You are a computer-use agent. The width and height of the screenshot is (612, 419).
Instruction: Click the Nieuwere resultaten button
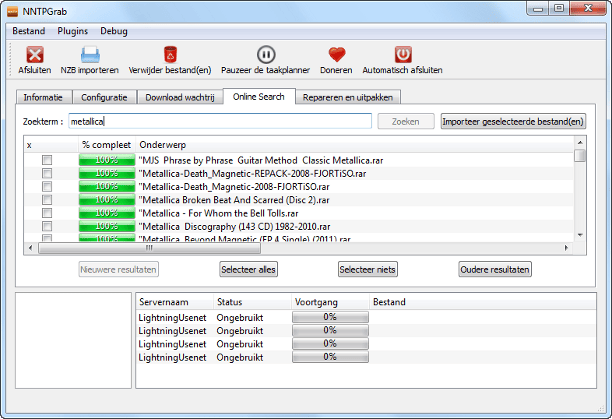[119, 270]
